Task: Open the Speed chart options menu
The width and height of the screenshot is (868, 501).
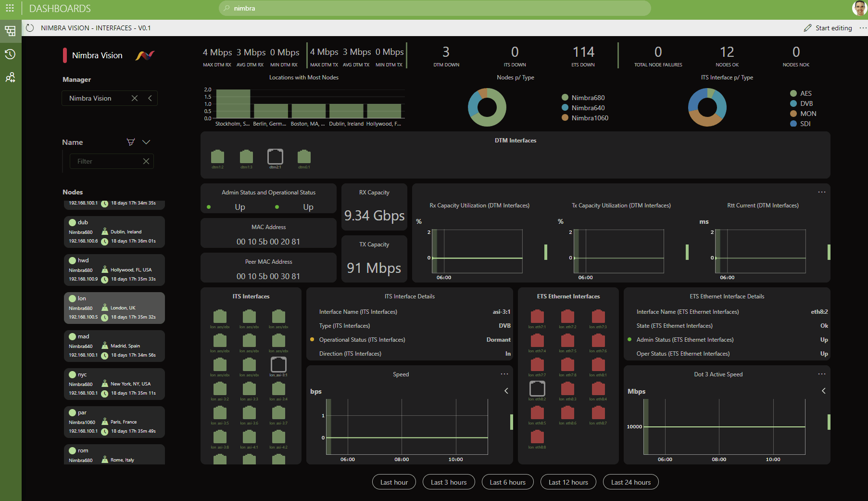Action: pyautogui.click(x=504, y=374)
